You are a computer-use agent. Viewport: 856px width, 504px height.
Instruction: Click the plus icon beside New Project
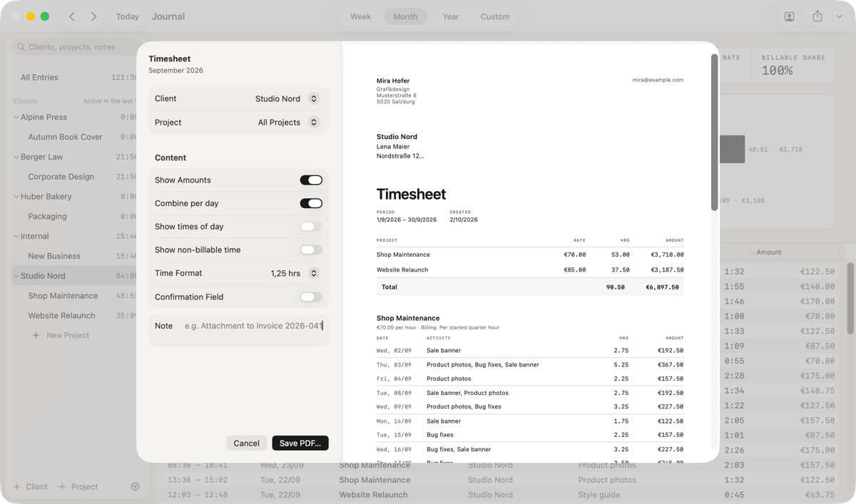(x=36, y=335)
